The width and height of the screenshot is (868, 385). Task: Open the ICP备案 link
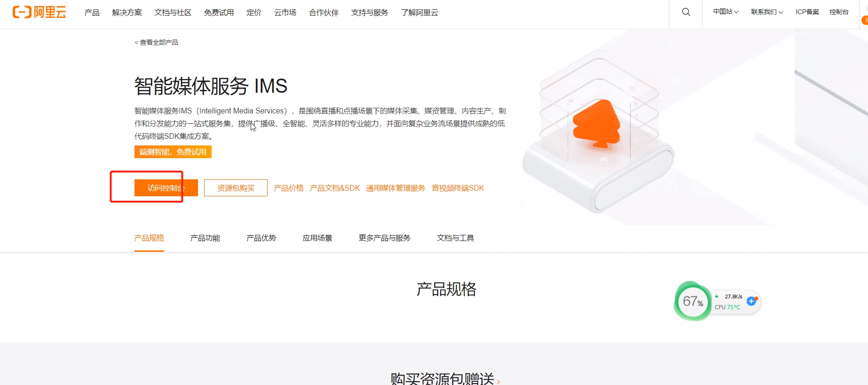(x=807, y=12)
